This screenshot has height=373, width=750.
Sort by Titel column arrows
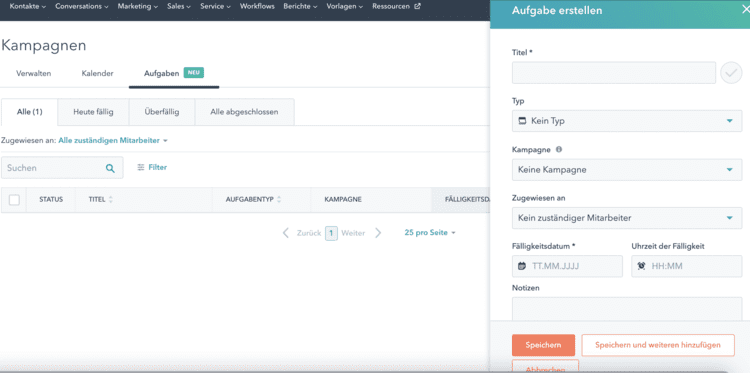pyautogui.click(x=110, y=199)
